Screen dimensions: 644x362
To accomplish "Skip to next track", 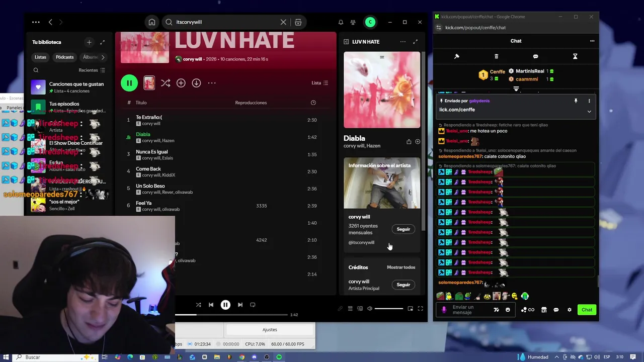I will 240,305.
